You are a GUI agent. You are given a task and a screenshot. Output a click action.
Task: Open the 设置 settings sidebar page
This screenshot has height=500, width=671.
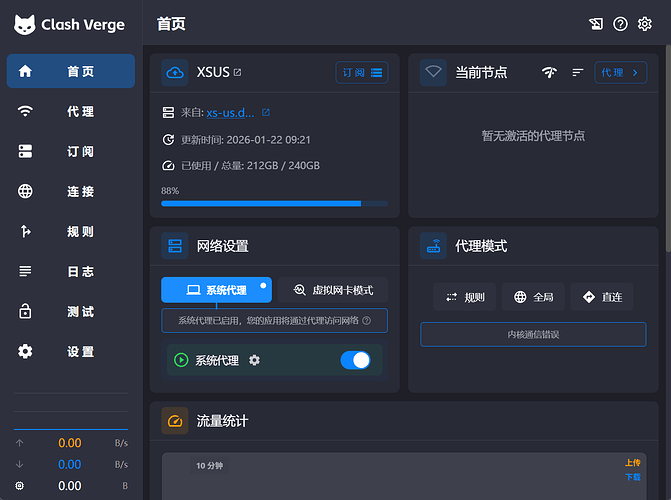71,351
